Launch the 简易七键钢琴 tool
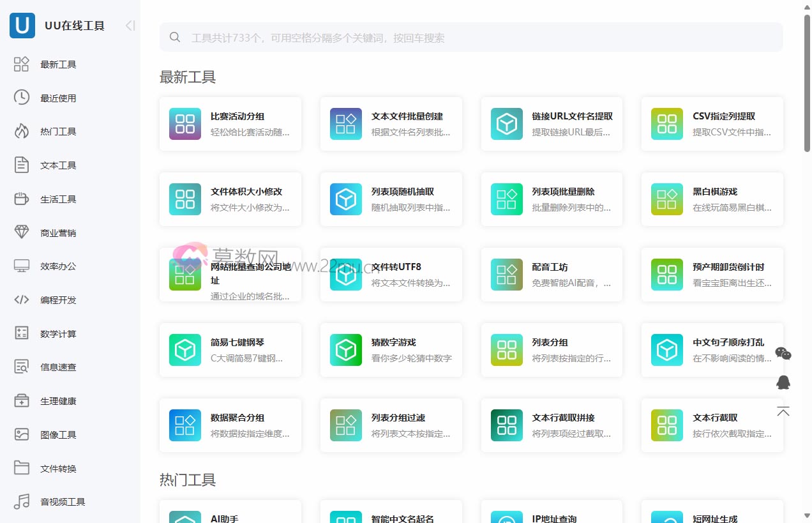The image size is (812, 523). click(x=230, y=350)
